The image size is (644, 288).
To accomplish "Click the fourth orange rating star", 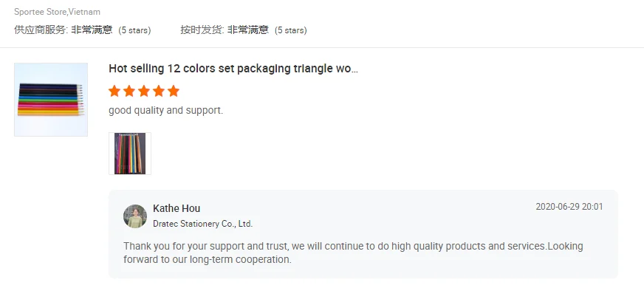I will tap(159, 92).
